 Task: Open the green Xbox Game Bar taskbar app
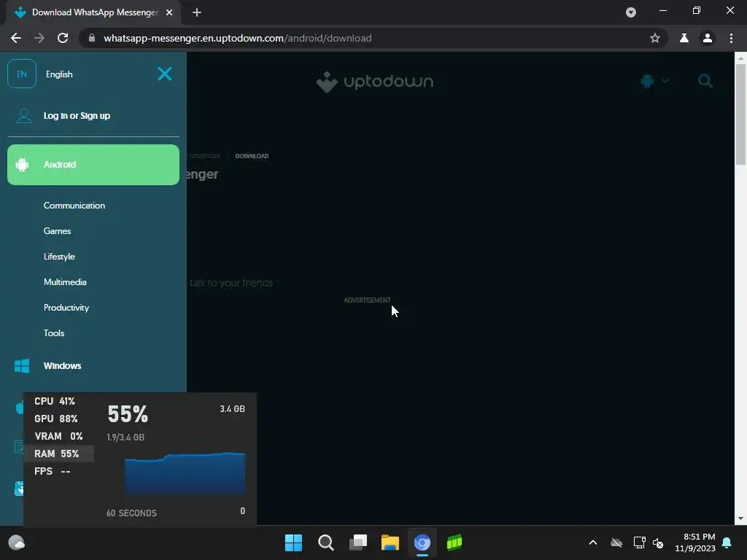pyautogui.click(x=454, y=542)
